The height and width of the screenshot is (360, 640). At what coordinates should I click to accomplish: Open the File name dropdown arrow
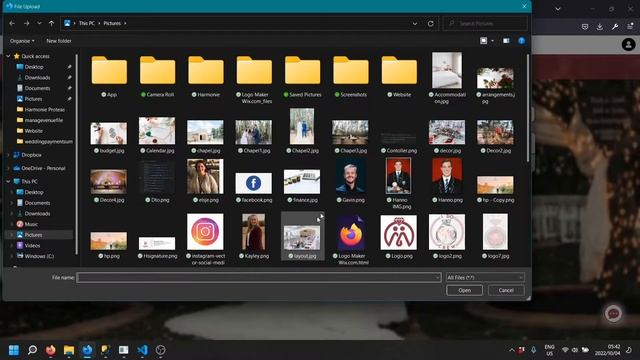(x=437, y=278)
